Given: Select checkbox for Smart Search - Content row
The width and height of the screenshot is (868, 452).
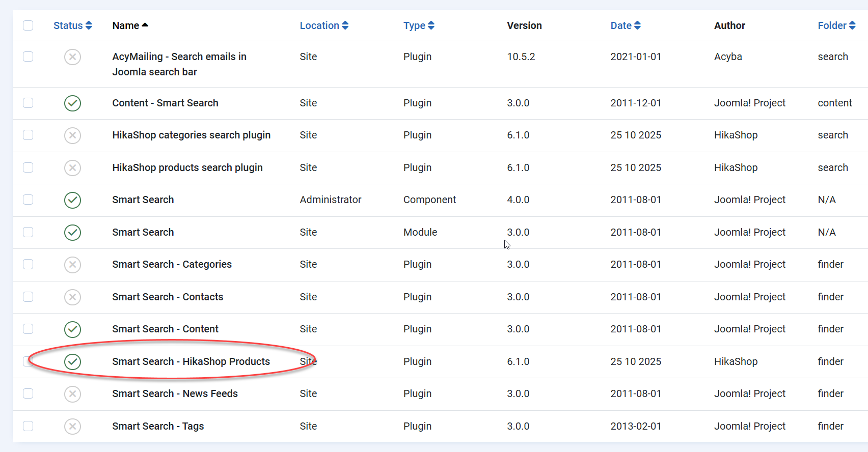Looking at the screenshot, I should click(x=28, y=329).
